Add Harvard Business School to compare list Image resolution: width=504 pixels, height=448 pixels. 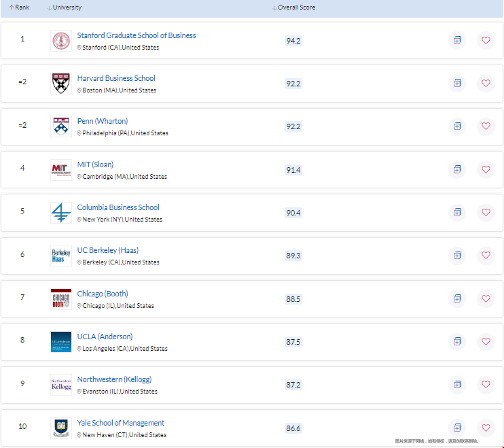click(457, 84)
